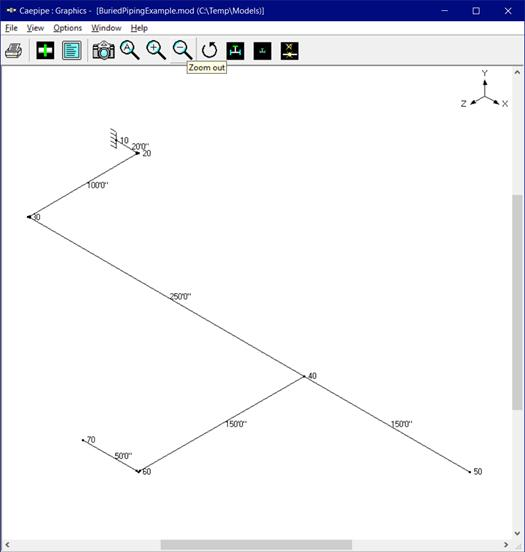
Task: Click the horizontal scrollbar right arrow
Action: coord(506,545)
